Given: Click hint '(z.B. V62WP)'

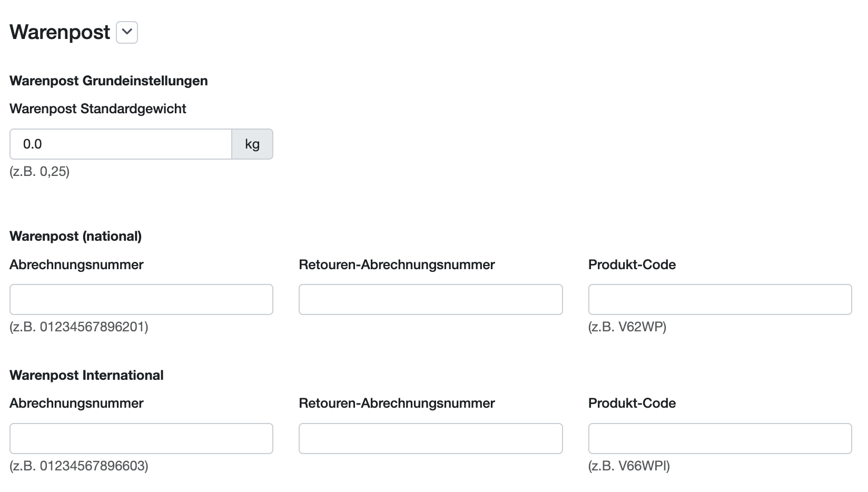Looking at the screenshot, I should click(627, 327).
